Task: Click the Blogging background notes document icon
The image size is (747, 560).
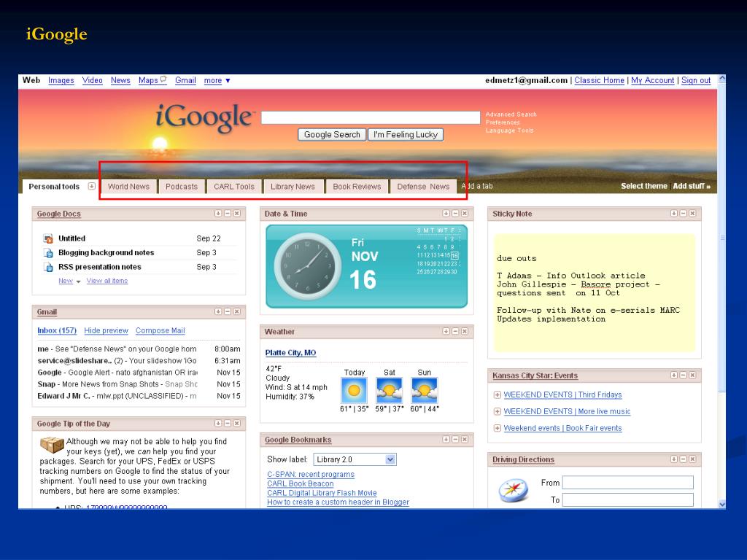Action: (x=48, y=253)
